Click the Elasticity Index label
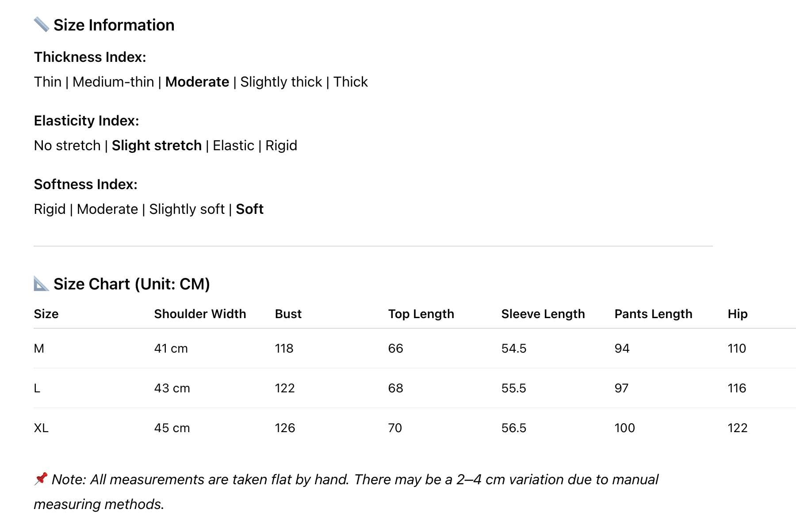The width and height of the screenshot is (796, 532). pos(86,121)
